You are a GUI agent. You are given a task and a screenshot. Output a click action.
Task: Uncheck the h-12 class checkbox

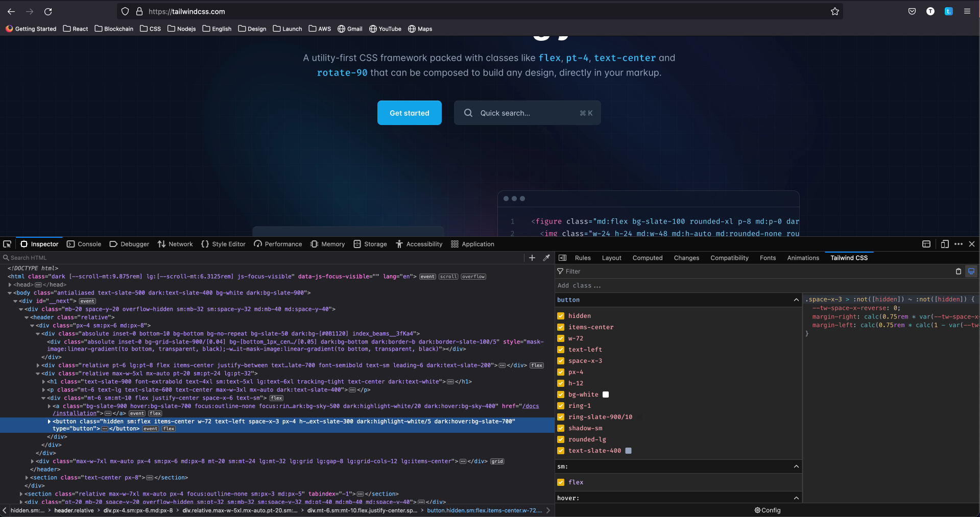pos(561,383)
